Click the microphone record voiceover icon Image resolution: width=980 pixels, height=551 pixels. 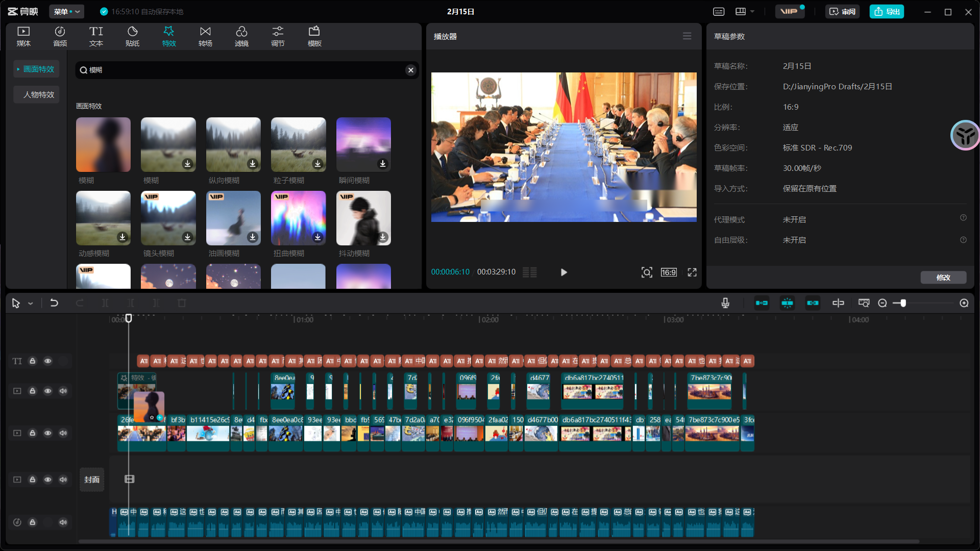(x=725, y=303)
